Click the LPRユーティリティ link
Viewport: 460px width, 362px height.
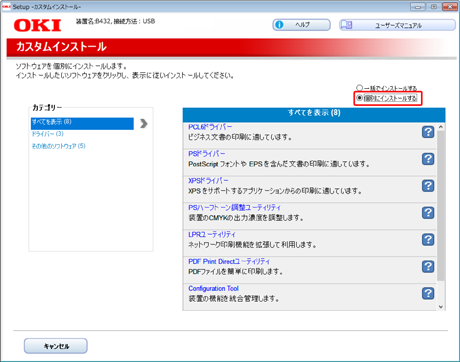[212, 235]
